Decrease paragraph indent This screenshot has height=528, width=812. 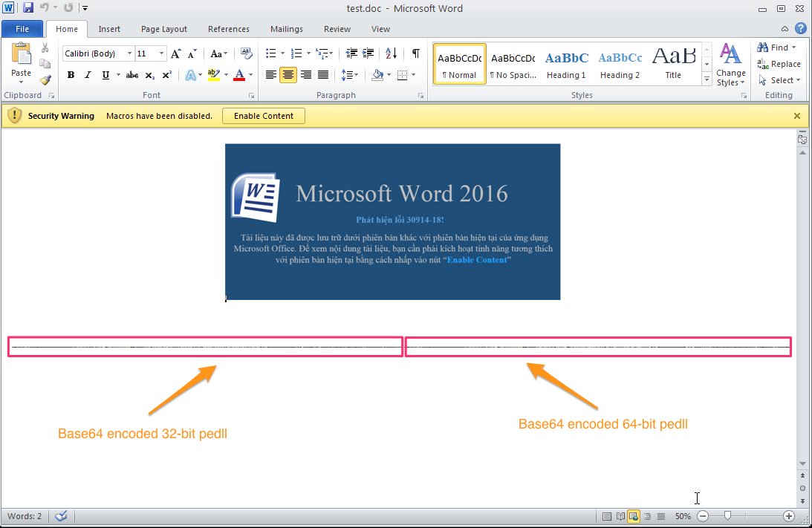point(351,53)
